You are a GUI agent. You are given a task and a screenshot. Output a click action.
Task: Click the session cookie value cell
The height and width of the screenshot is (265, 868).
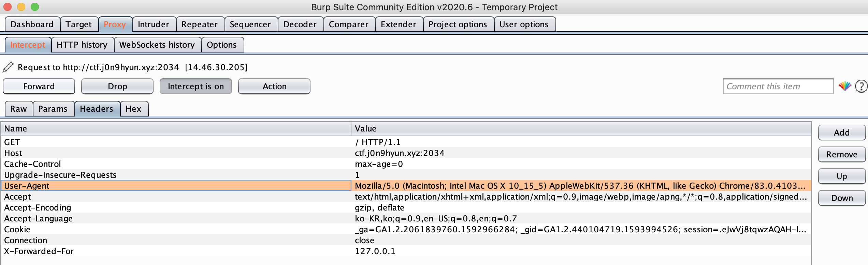pos(581,229)
